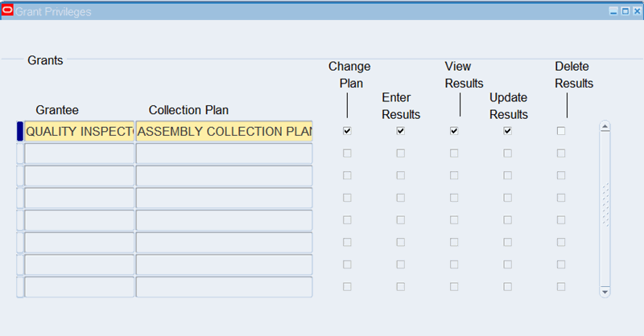Screen dimensions: 644x336
Task: Check Delete Results in second grant row
Action: [561, 153]
